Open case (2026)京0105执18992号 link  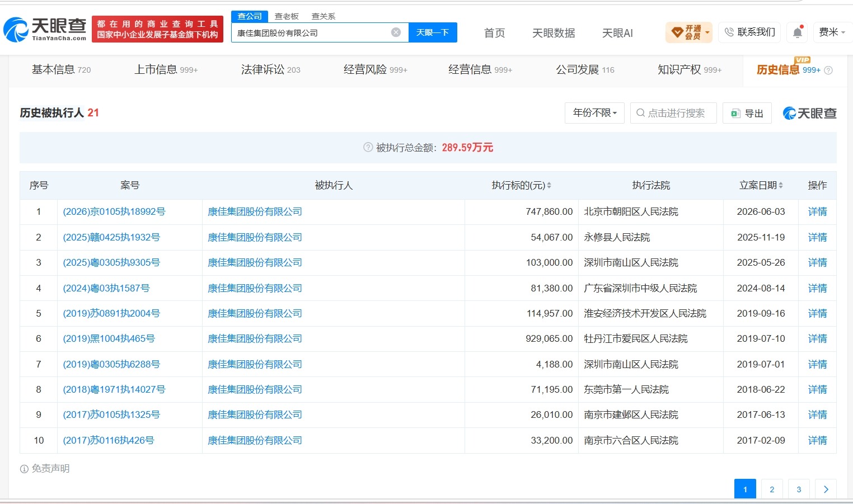click(x=114, y=212)
